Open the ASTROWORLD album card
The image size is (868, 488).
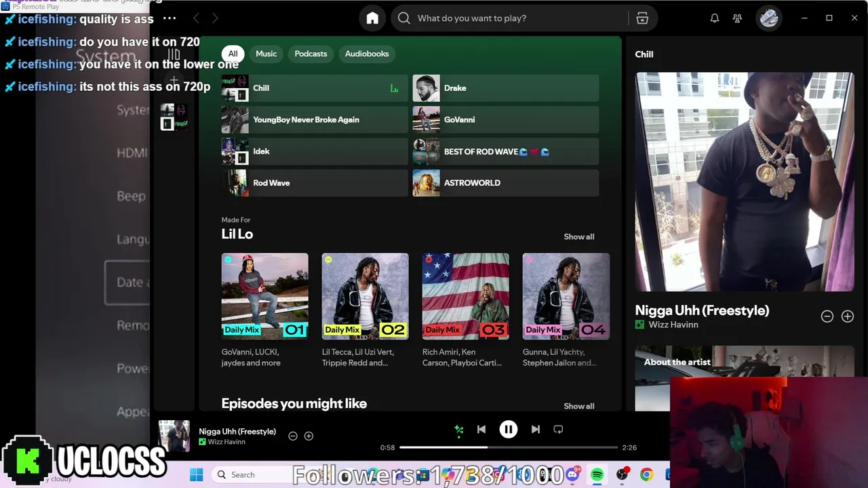506,183
